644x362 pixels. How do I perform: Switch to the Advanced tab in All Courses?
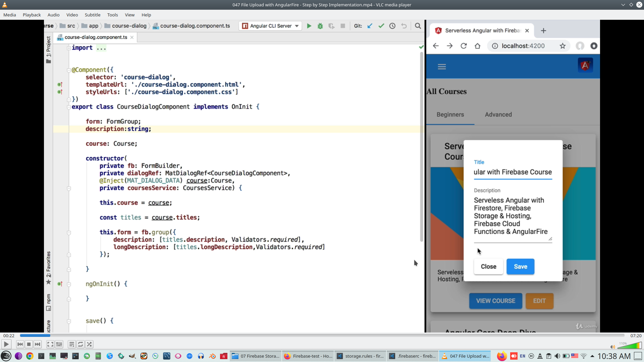498,114
